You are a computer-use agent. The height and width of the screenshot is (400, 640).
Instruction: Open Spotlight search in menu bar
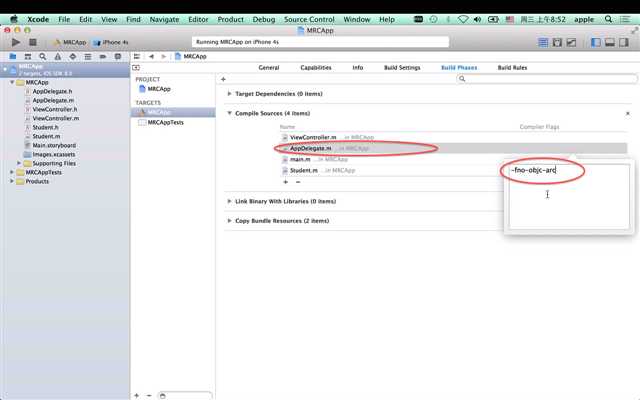608,19
